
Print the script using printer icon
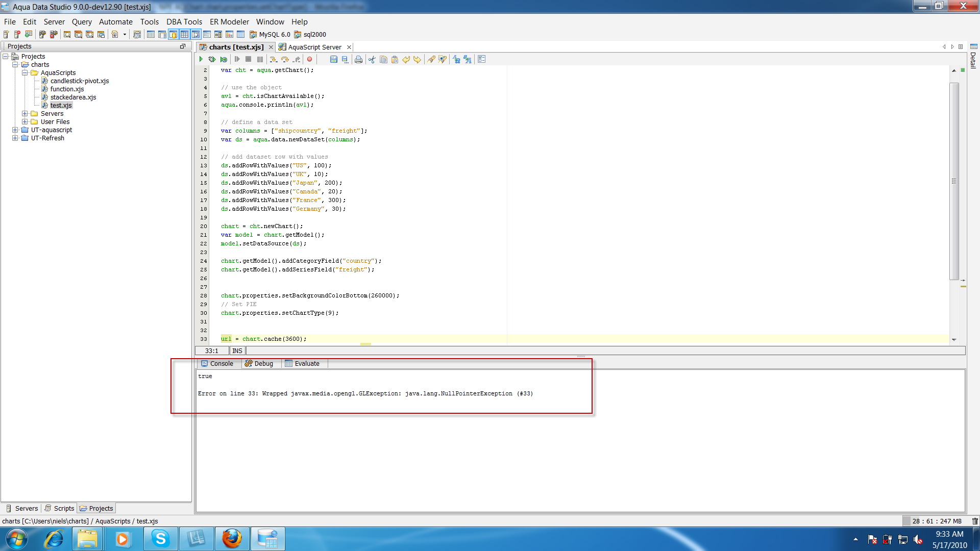(358, 59)
